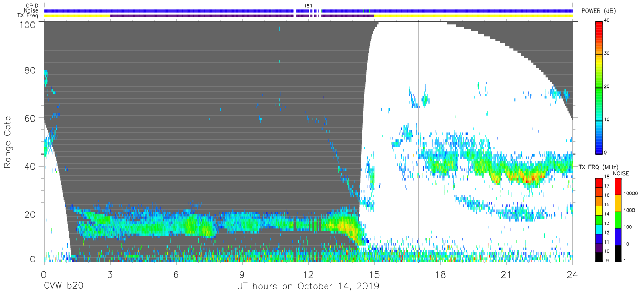The image size is (644, 297).
Task: Select the 40 label on the POWER scale
Action: [608, 21]
